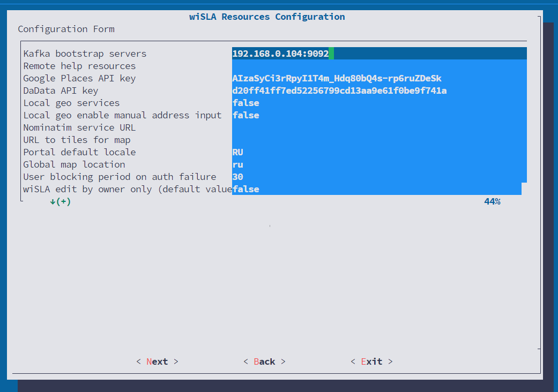Viewport: 558px width, 392px height.
Task: Toggle the Local geo services false value
Action: (x=245, y=103)
